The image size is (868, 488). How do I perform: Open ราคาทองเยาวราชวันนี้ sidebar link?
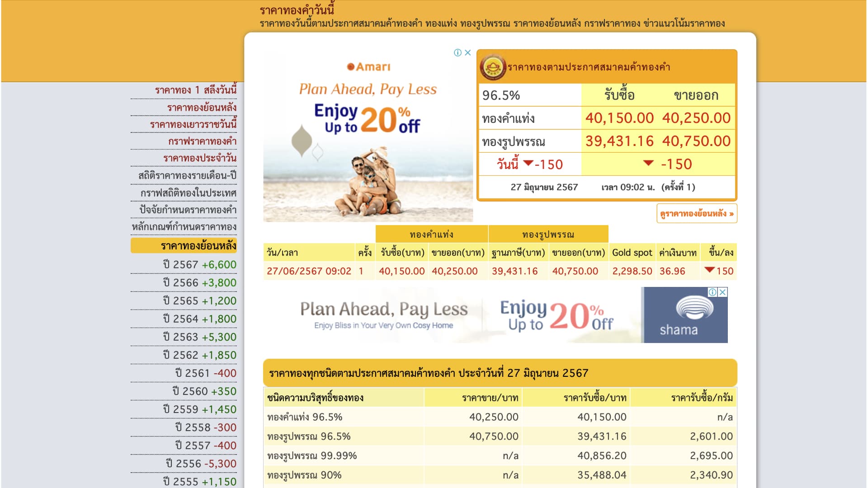pyautogui.click(x=193, y=124)
